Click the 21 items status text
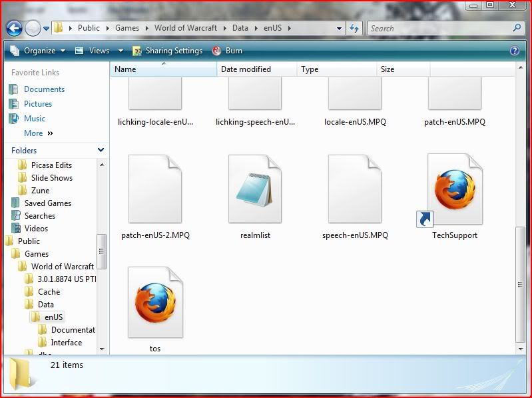532x398 pixels. (67, 365)
